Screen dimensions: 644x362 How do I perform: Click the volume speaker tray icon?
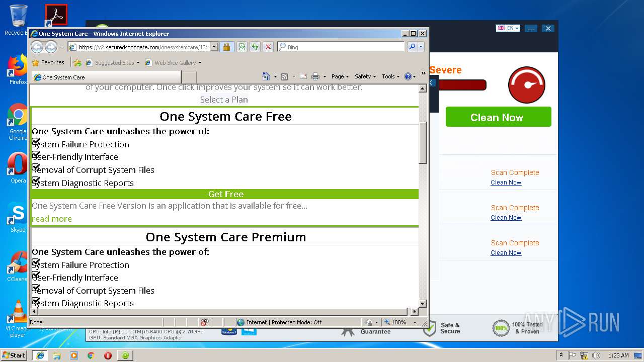(596, 355)
